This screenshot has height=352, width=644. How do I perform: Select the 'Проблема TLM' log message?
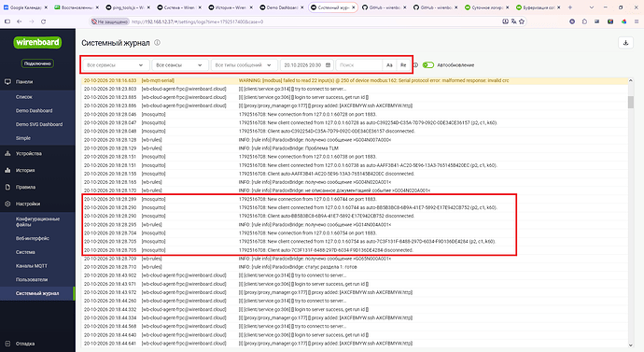pyautogui.click(x=288, y=148)
